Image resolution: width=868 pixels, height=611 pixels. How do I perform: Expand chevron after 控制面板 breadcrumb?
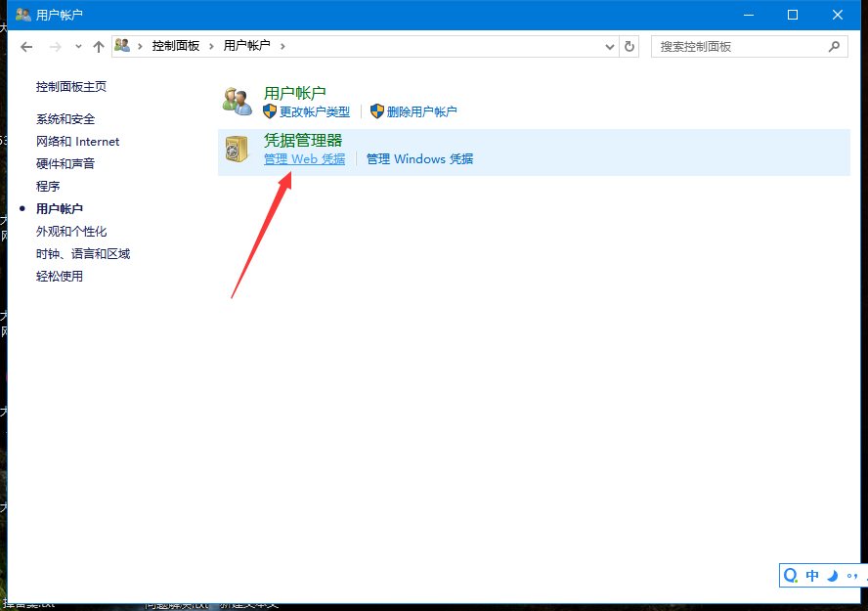click(211, 46)
